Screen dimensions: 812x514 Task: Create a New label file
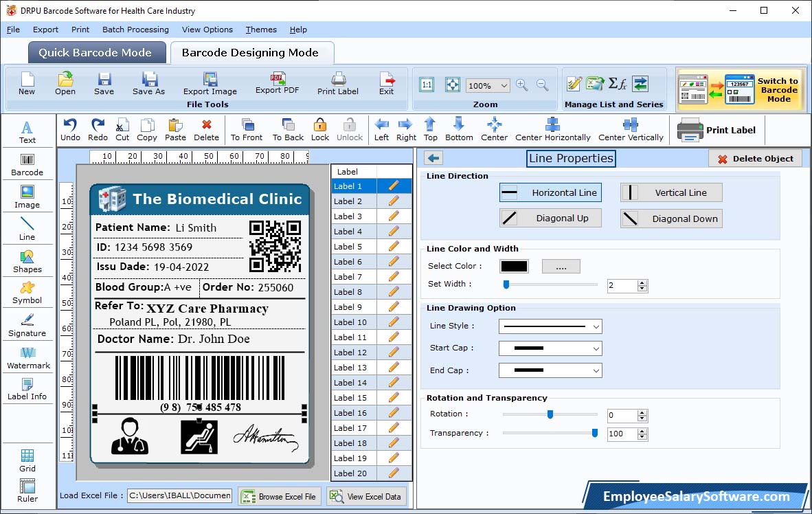[x=27, y=83]
